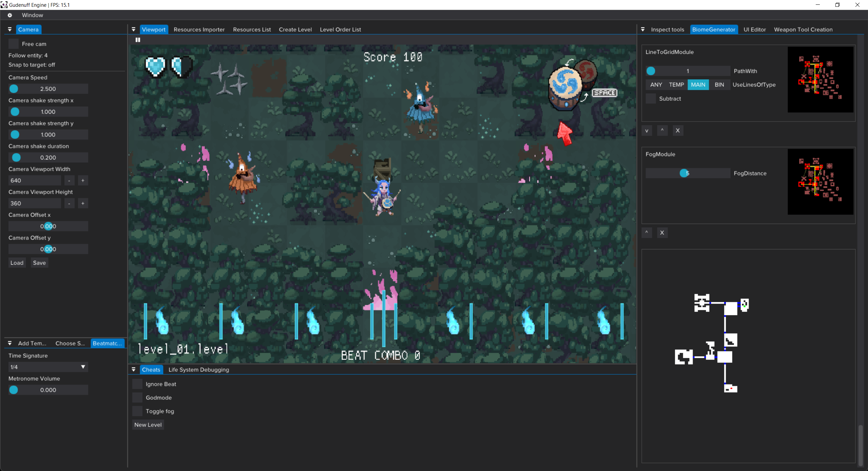The height and width of the screenshot is (471, 868).
Task: Increase Camera Viewport Width with plus
Action: tap(83, 181)
